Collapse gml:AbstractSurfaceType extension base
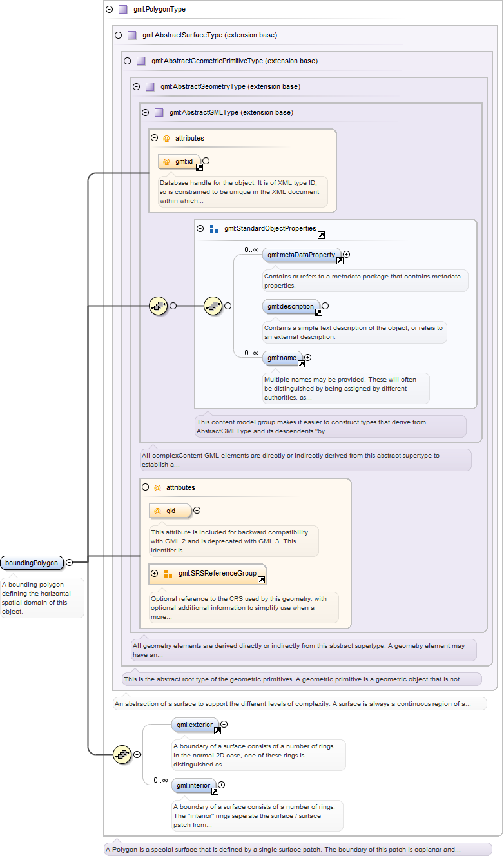504x858 pixels. pos(118,35)
